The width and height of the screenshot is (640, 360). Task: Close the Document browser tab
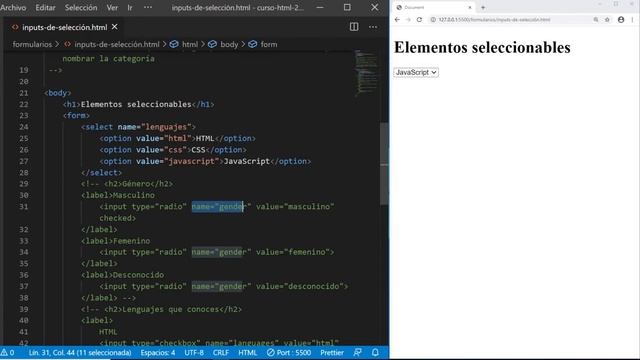tap(470, 7)
